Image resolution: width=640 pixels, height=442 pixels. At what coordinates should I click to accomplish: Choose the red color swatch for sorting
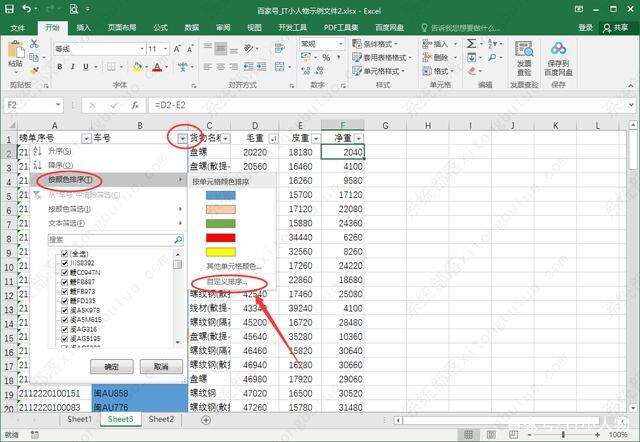coord(220,237)
